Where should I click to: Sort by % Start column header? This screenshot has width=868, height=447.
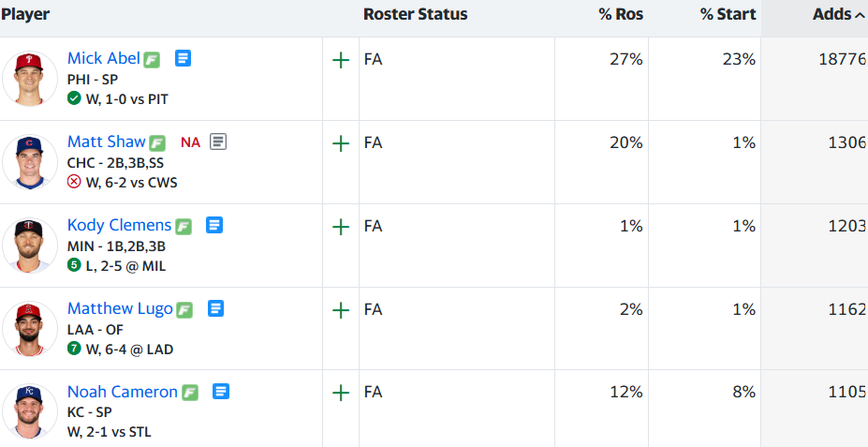click(x=728, y=14)
